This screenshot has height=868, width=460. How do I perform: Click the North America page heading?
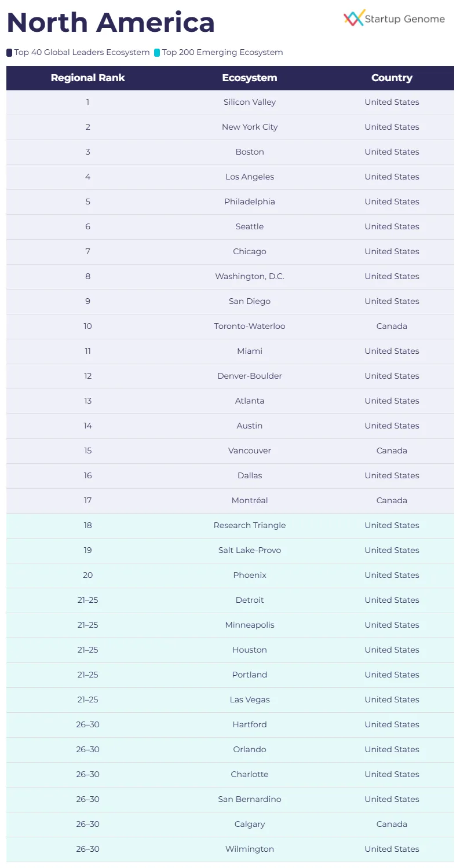click(x=111, y=22)
